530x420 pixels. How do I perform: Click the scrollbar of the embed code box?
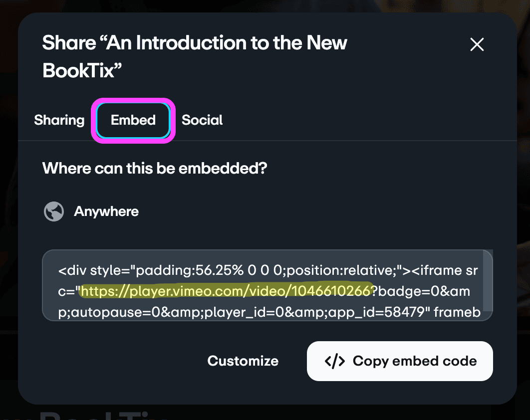488,280
